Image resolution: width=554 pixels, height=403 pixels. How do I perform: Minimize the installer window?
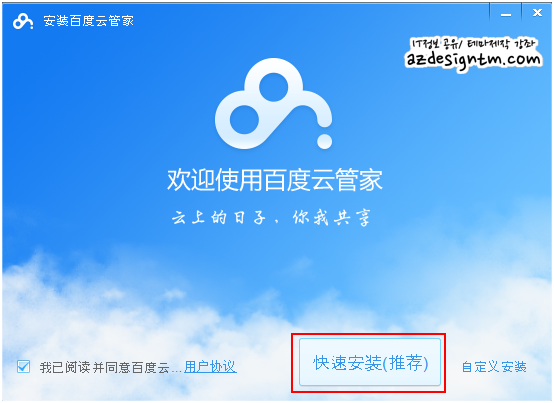click(506, 14)
